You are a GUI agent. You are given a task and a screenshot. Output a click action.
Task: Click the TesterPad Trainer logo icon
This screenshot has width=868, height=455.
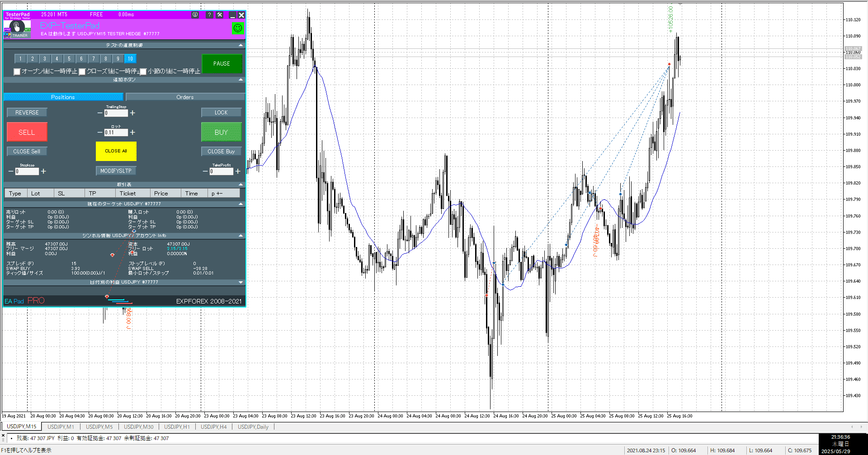tap(17, 29)
